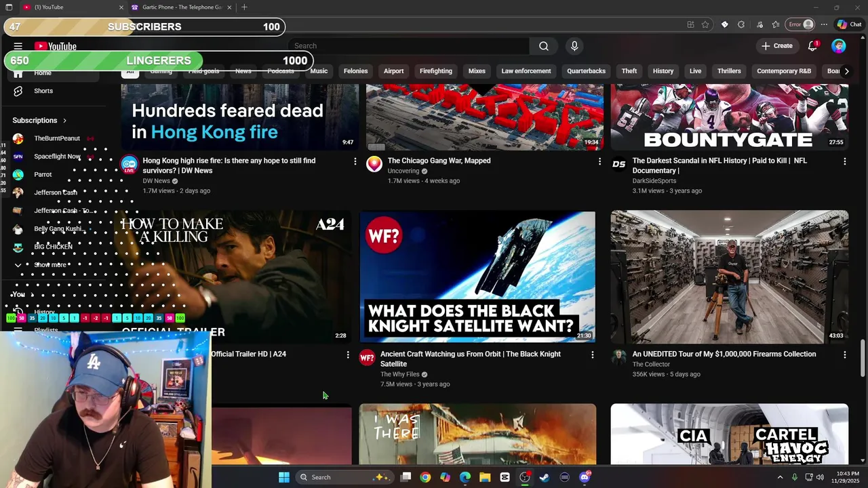868x488 pixels.
Task: Expand Subscriptions section chevron
Action: coord(64,121)
